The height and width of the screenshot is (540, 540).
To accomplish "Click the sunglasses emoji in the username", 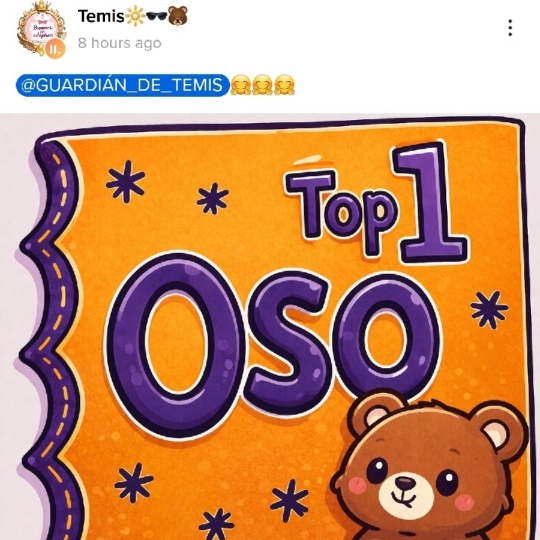I will coord(157,16).
